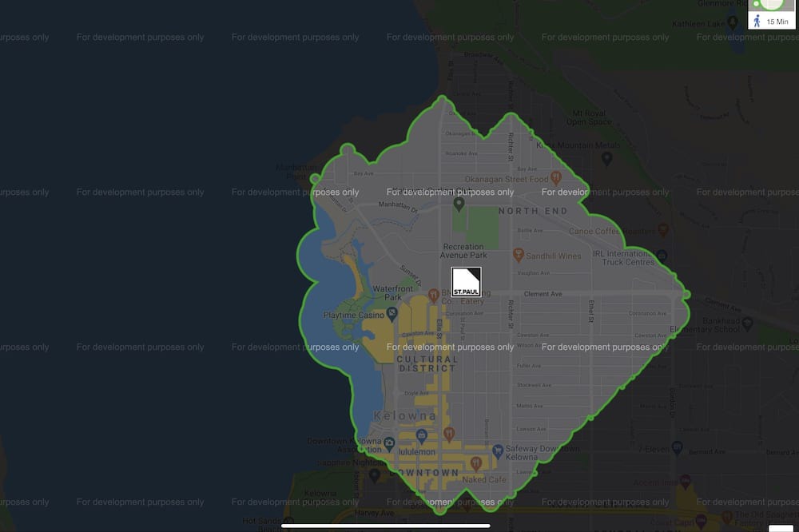Toggle the 15 Min walking isochrone

pyautogui.click(x=770, y=21)
